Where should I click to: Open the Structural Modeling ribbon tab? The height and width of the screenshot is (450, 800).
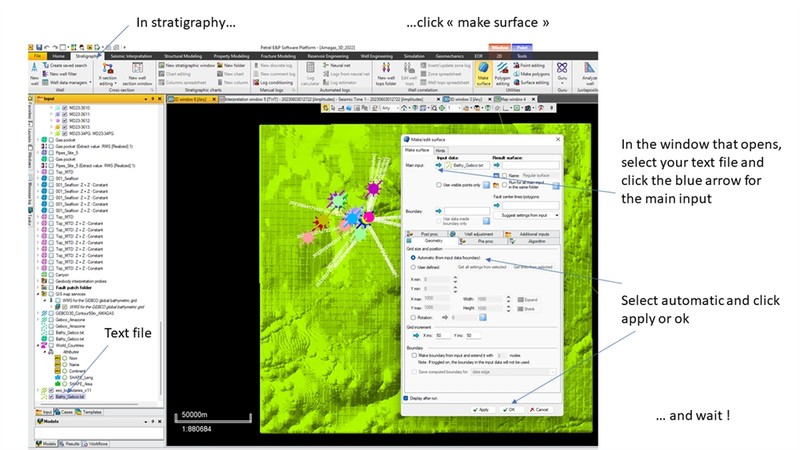point(183,56)
